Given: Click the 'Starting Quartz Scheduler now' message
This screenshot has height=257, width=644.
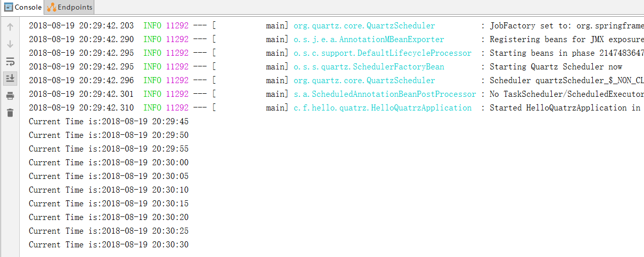Looking at the screenshot, I should (555, 66).
